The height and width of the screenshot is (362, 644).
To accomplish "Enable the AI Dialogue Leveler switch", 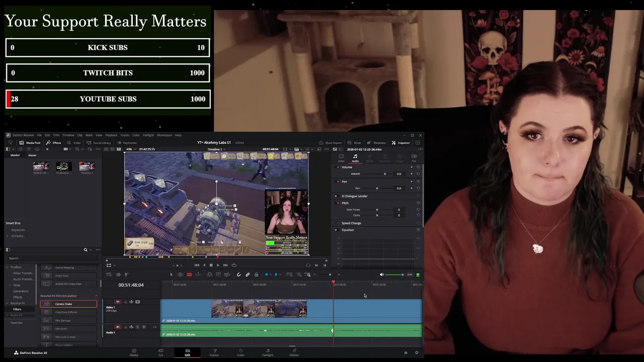I will [336, 196].
